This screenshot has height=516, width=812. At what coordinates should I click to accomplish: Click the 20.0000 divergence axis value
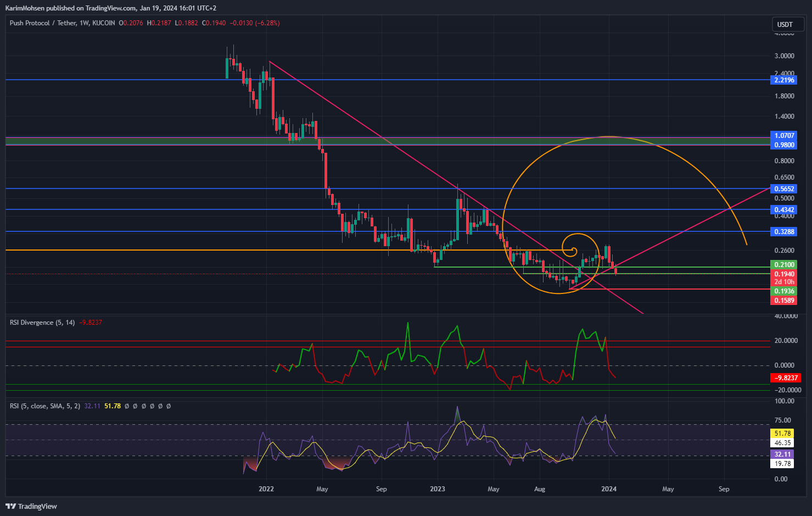pyautogui.click(x=786, y=341)
